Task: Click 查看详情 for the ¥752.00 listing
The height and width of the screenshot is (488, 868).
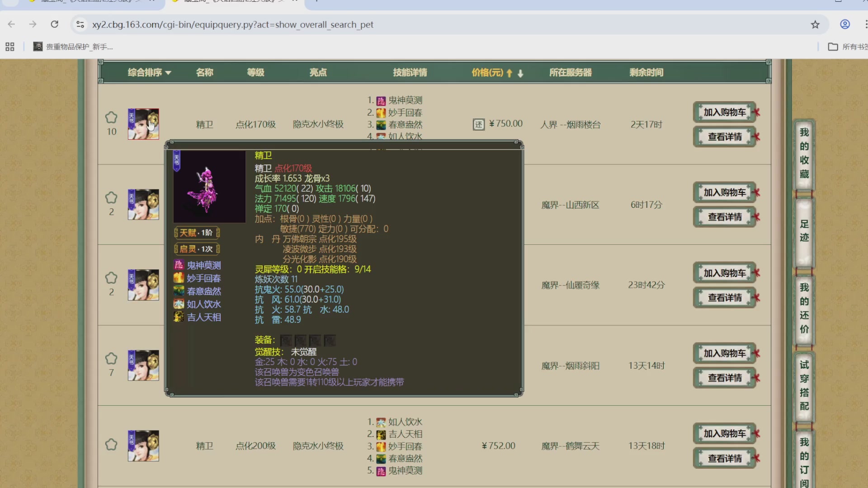Action: (724, 458)
